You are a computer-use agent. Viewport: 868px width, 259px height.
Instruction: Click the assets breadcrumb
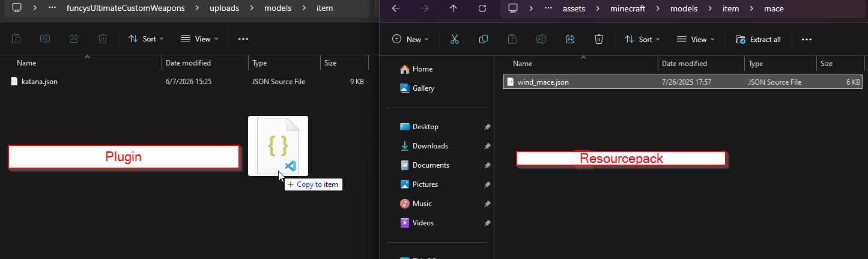click(x=574, y=8)
